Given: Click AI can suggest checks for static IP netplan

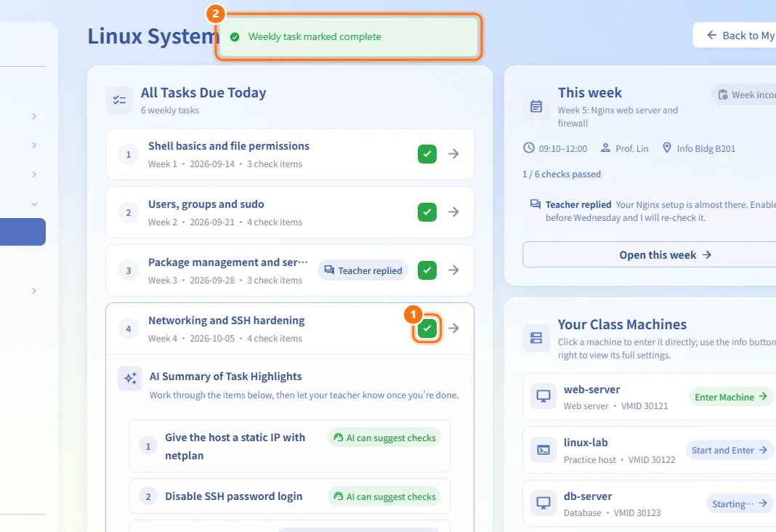Looking at the screenshot, I should 384,438.
